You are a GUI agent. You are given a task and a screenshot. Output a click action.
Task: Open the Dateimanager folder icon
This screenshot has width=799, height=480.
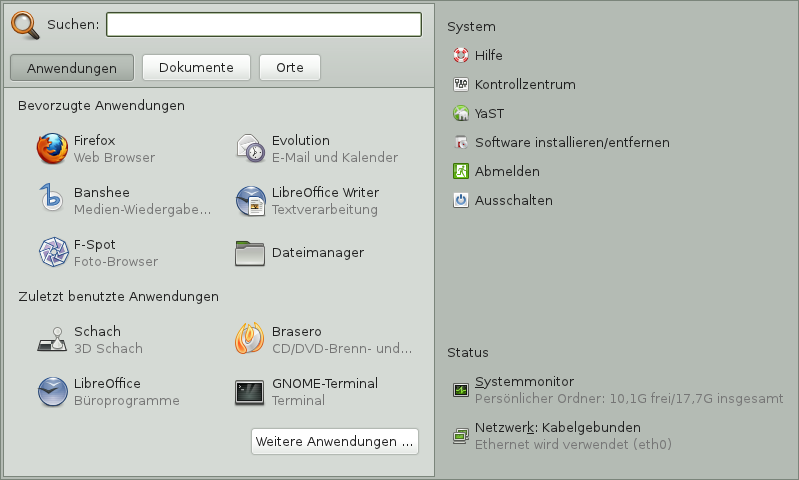[250, 253]
